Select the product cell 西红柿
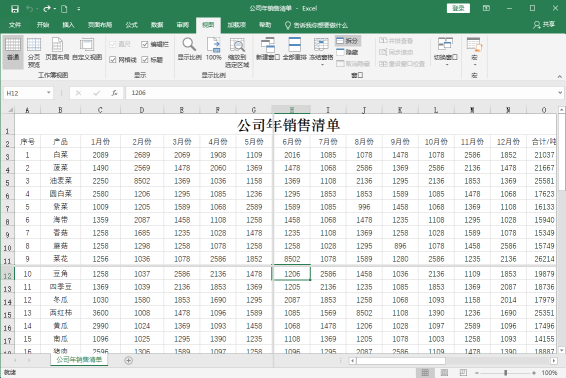 tap(61, 313)
